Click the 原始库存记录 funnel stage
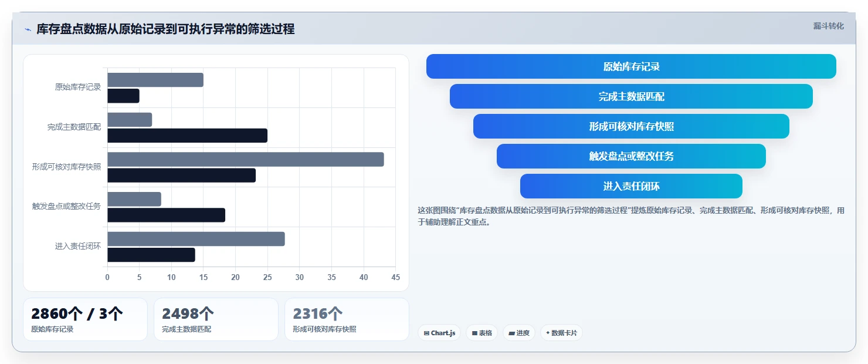 (x=631, y=66)
